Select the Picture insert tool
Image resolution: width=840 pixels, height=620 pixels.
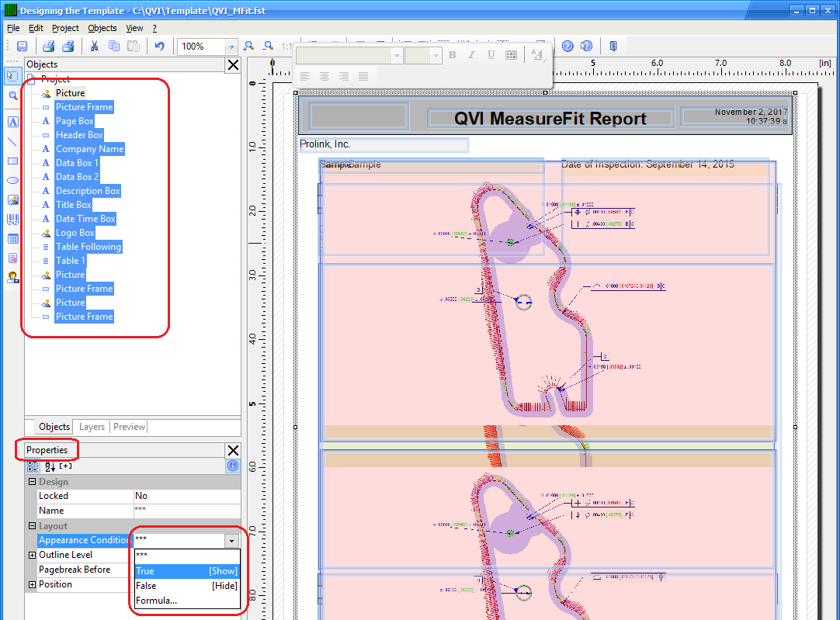(13, 200)
